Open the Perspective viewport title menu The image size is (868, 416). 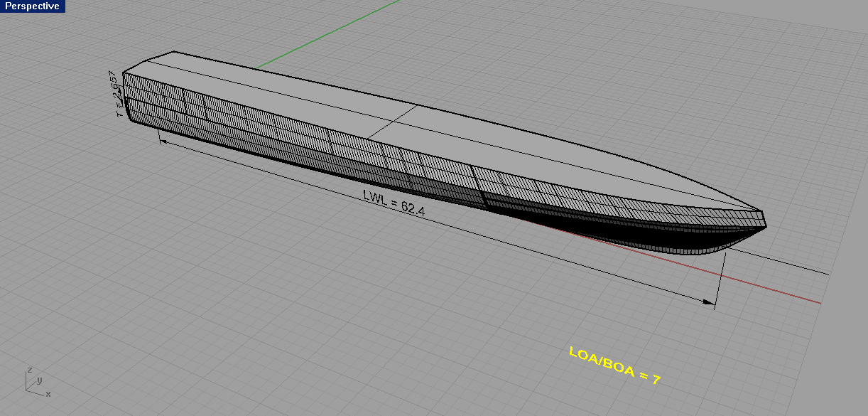point(32,6)
